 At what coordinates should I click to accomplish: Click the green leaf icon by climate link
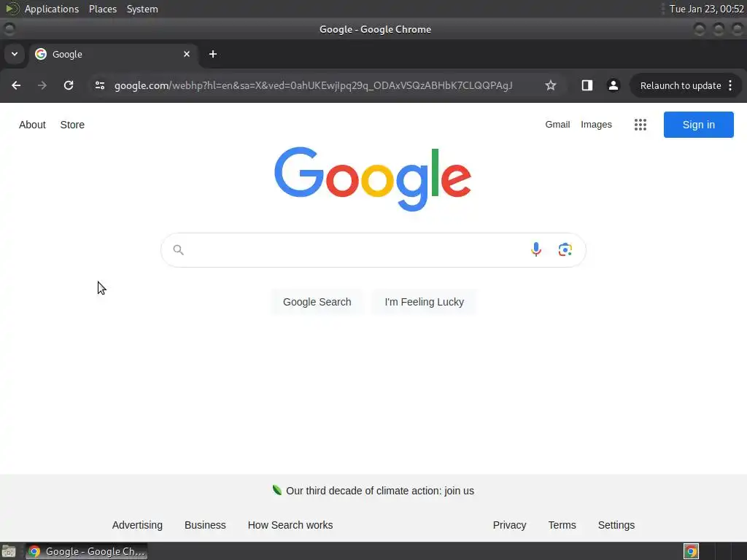coord(276,490)
